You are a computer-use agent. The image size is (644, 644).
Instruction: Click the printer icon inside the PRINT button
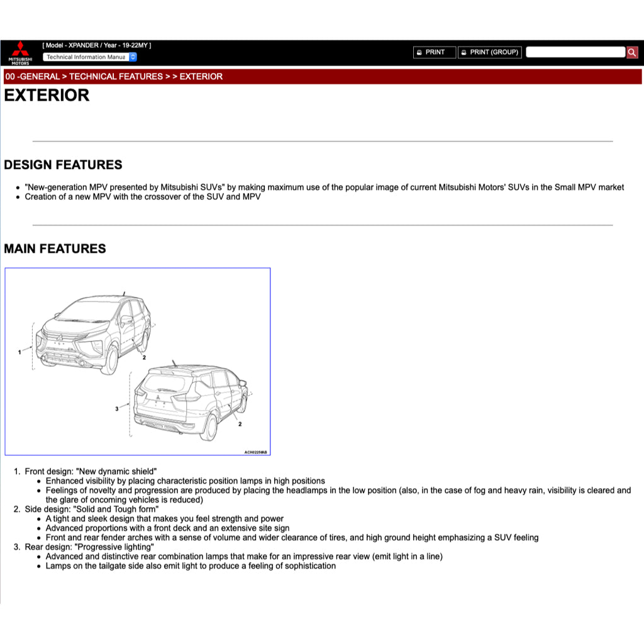[x=419, y=52]
